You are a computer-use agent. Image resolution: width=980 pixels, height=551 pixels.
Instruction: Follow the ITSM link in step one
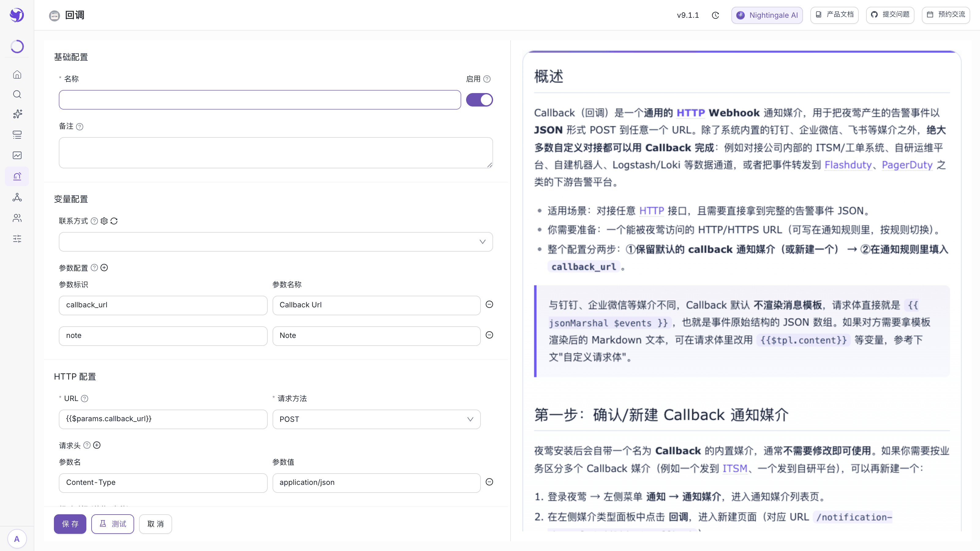[x=735, y=468]
